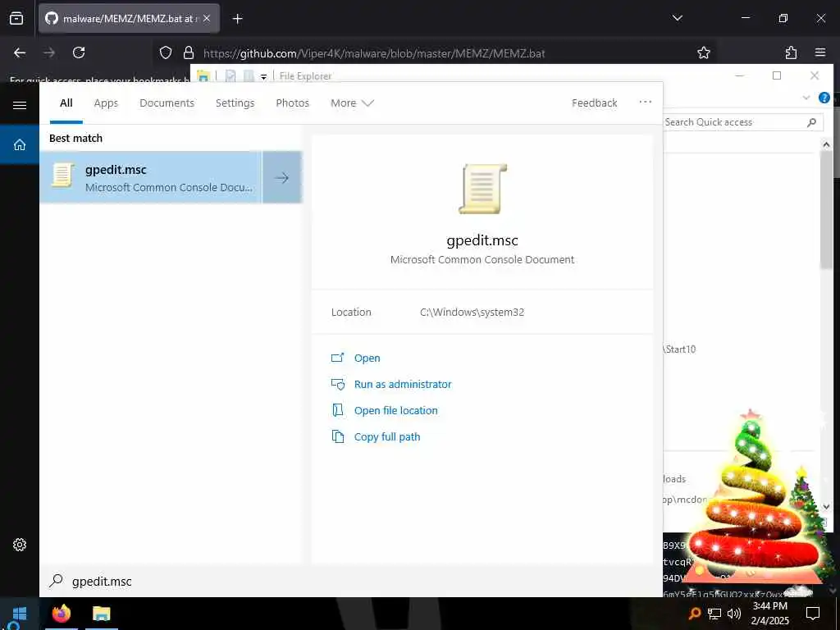Click the Firefox forward arrow
The width and height of the screenshot is (840, 630).
[49, 52]
